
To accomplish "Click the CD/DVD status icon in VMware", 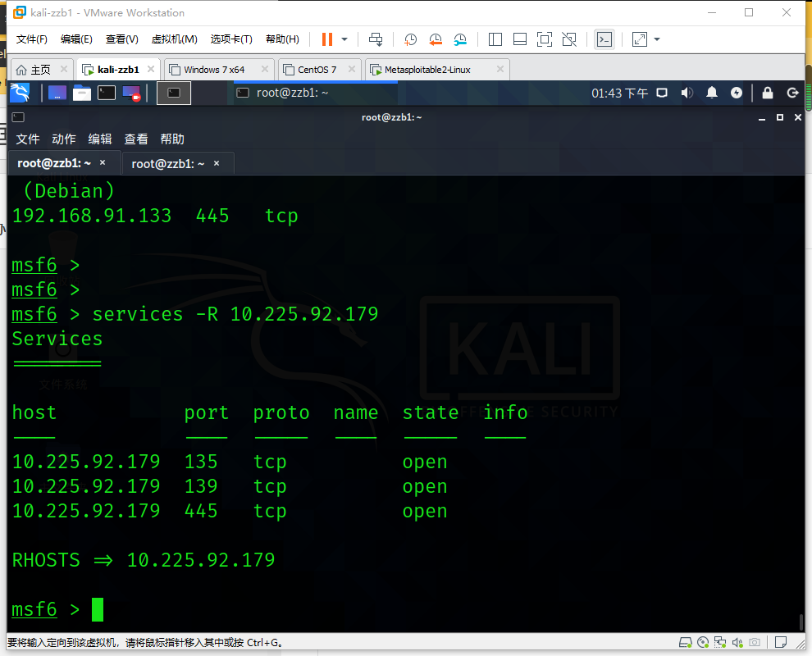I will tap(703, 643).
